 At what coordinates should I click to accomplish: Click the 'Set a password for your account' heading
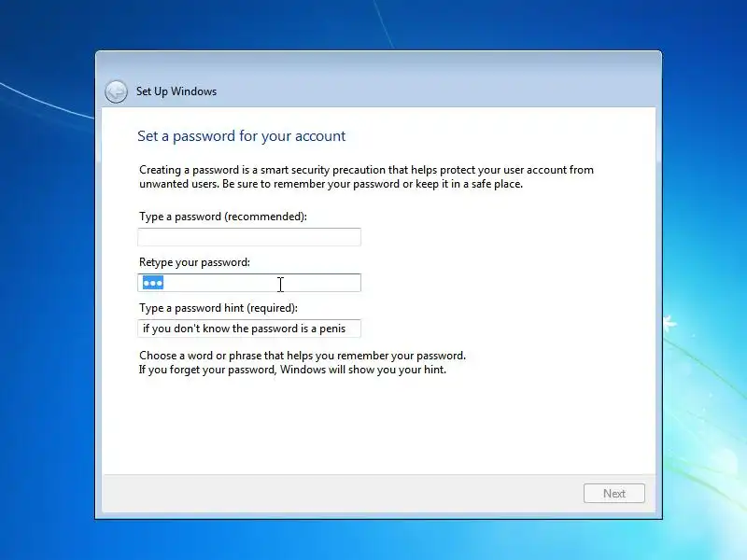pyautogui.click(x=242, y=136)
